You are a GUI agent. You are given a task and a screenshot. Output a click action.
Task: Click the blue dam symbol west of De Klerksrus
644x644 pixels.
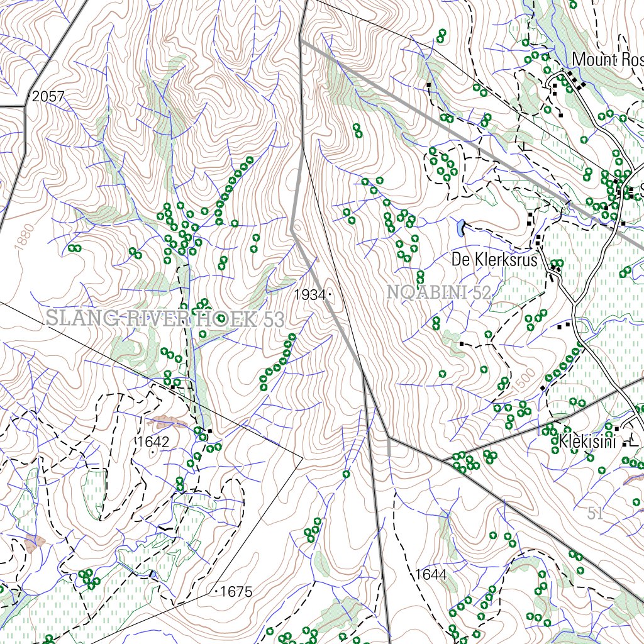(460, 228)
